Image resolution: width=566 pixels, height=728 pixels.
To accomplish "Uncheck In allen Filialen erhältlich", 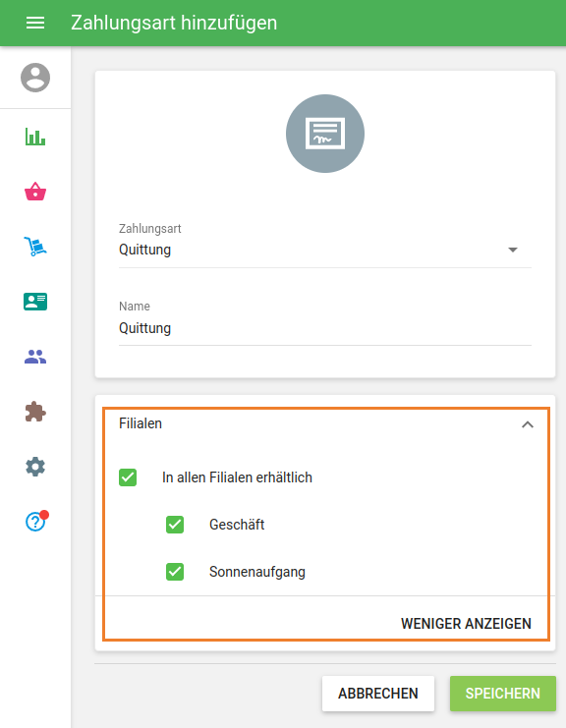I will coord(128,477).
